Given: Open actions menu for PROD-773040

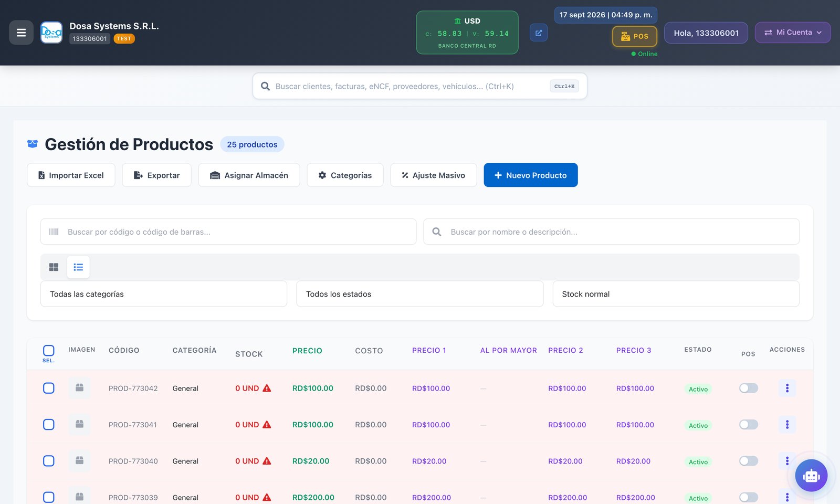Looking at the screenshot, I should (787, 460).
